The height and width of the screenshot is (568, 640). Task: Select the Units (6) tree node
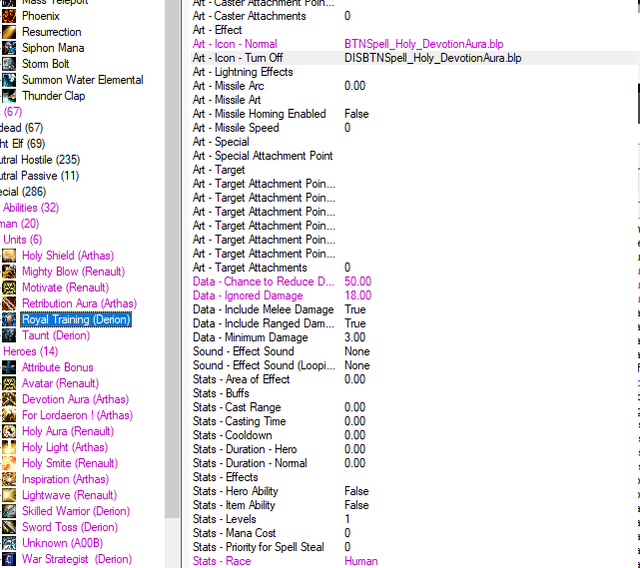(22, 240)
